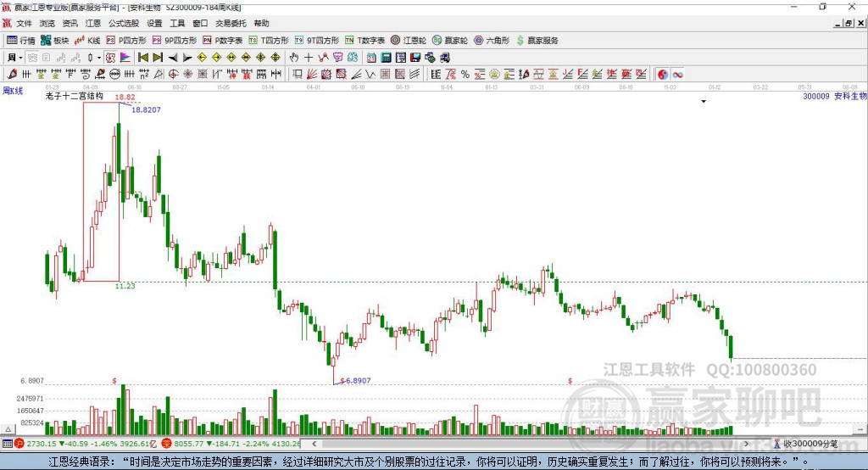Open the calculator icon
Image resolution: width=868 pixels, height=470 pixels.
[386, 58]
